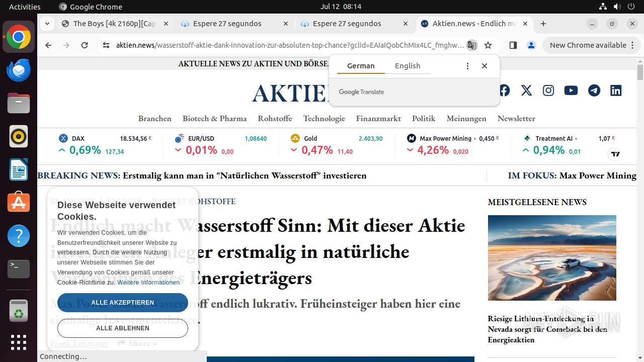644x362 pixels.
Task: Open the Chrome profile avatar
Action: coord(531,45)
